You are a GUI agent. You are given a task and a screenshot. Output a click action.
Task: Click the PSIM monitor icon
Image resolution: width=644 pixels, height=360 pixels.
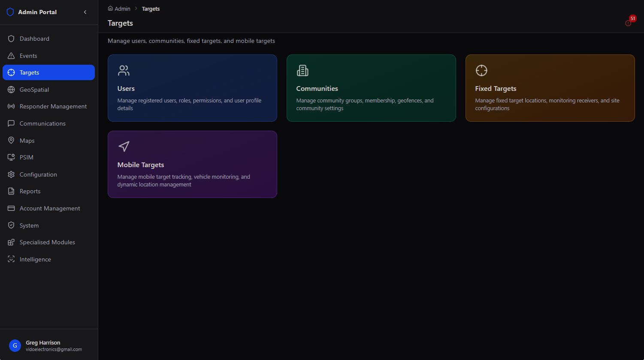(11, 157)
